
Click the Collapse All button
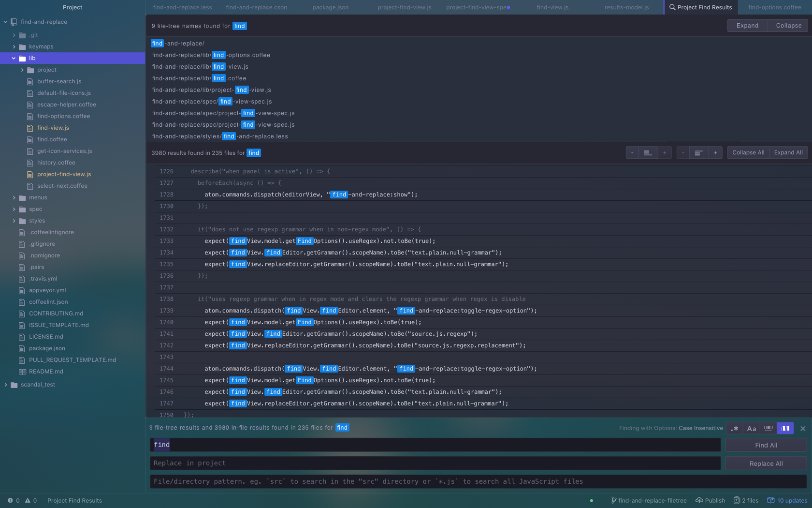tap(748, 152)
